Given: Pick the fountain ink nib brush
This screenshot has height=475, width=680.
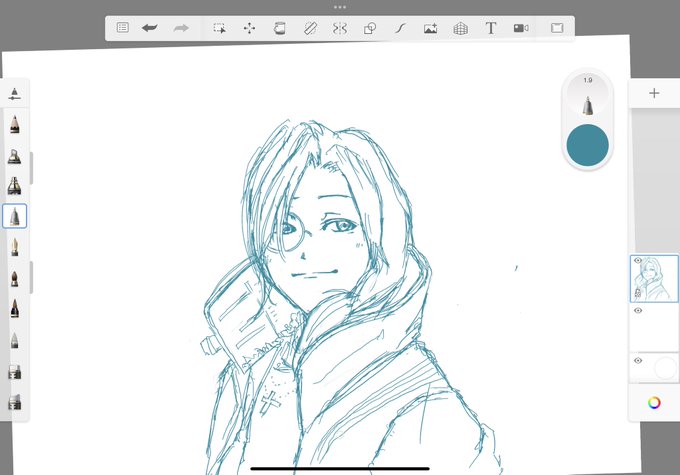Looking at the screenshot, I should tap(14, 247).
